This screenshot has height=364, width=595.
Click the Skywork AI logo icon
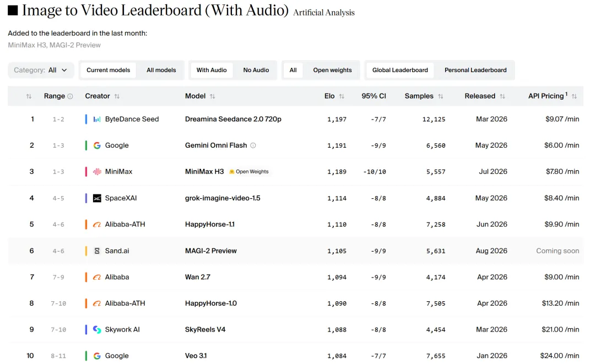coord(97,329)
